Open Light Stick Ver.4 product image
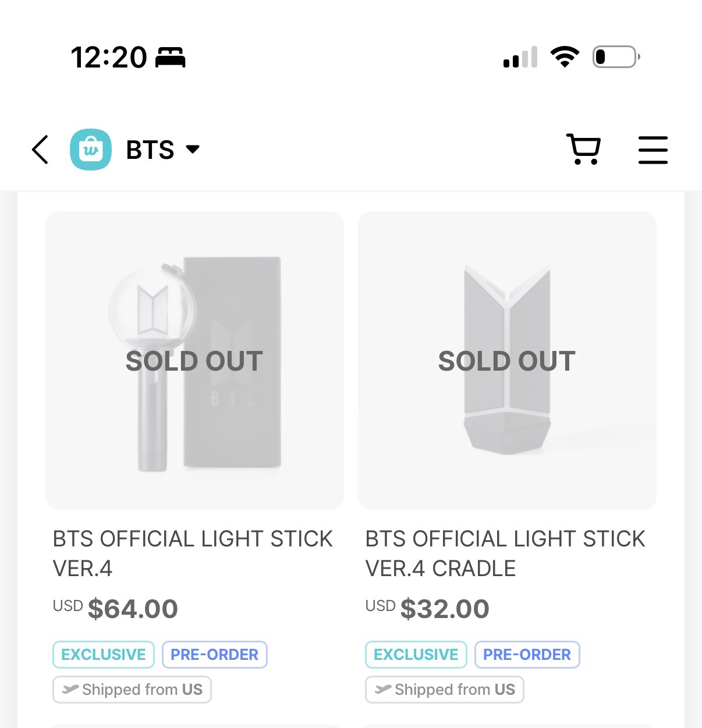This screenshot has height=728, width=702. click(x=194, y=360)
